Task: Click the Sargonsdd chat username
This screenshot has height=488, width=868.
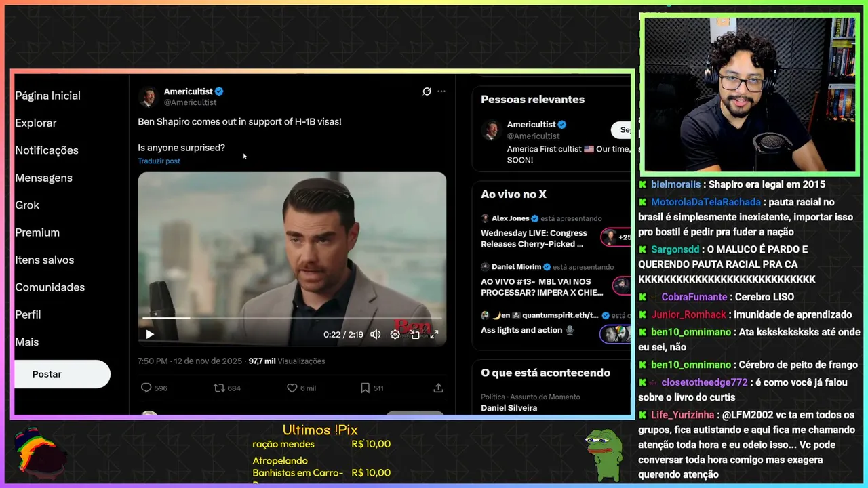Action: [675, 249]
